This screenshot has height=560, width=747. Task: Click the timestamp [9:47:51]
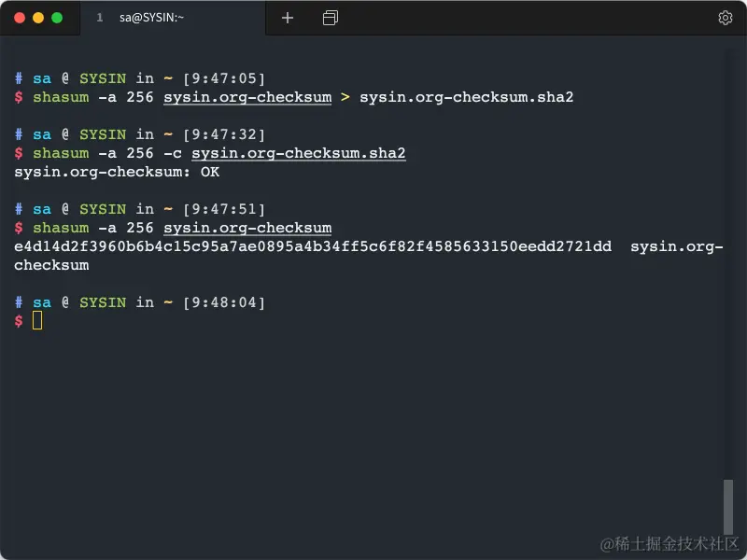pyautogui.click(x=224, y=209)
